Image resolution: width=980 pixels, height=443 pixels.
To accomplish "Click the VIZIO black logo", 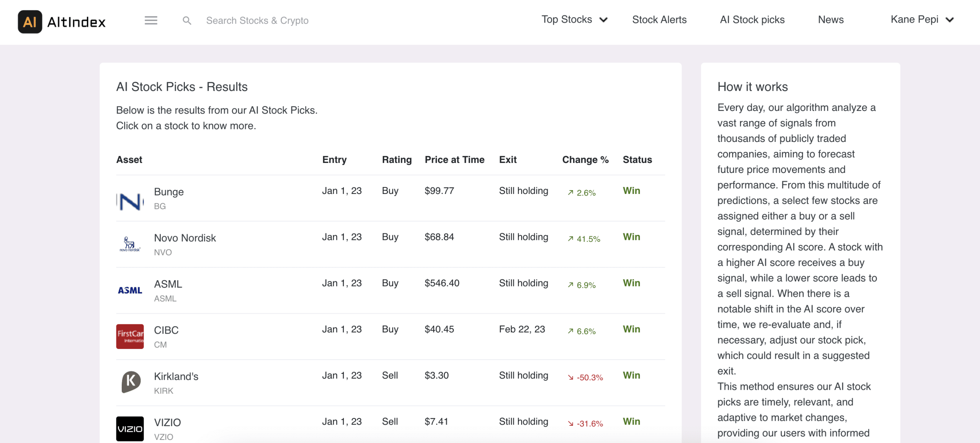I will pyautogui.click(x=130, y=429).
